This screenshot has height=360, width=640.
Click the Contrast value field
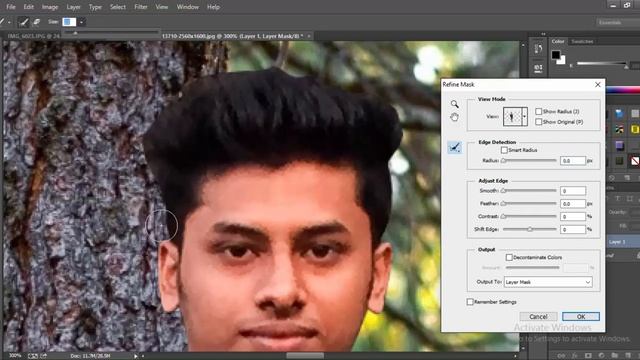pyautogui.click(x=573, y=216)
